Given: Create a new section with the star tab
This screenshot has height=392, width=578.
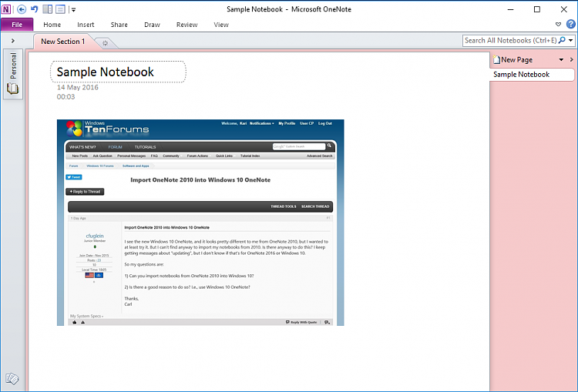Looking at the screenshot, I should coord(105,43).
